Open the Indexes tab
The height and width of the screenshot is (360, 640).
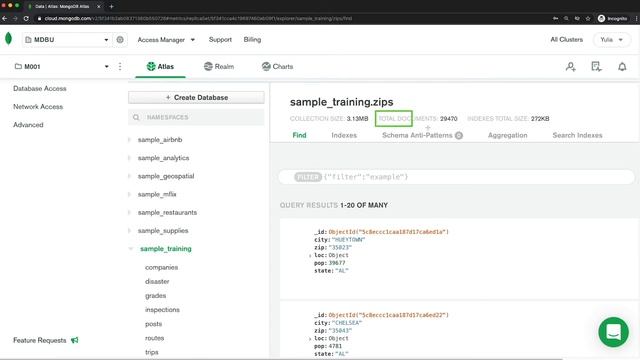click(344, 135)
